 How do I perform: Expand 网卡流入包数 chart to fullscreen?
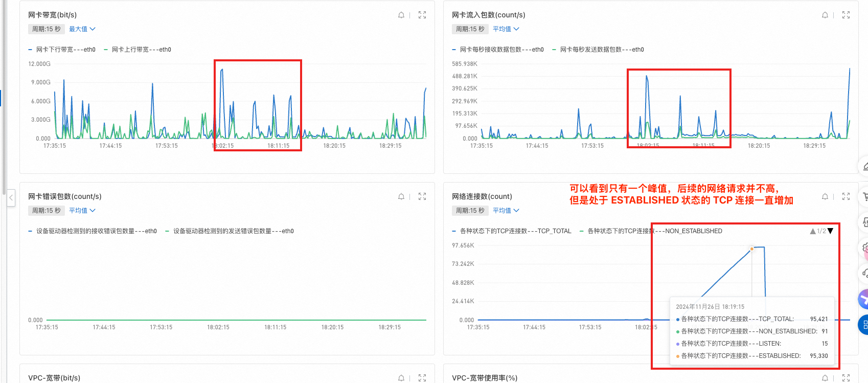[846, 15]
